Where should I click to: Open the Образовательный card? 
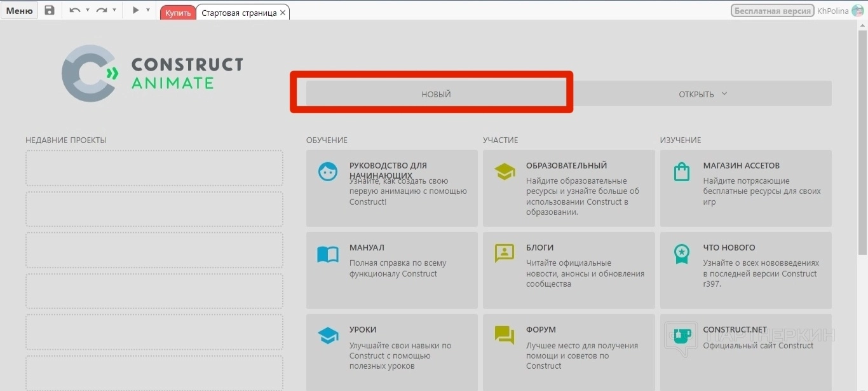(569, 188)
